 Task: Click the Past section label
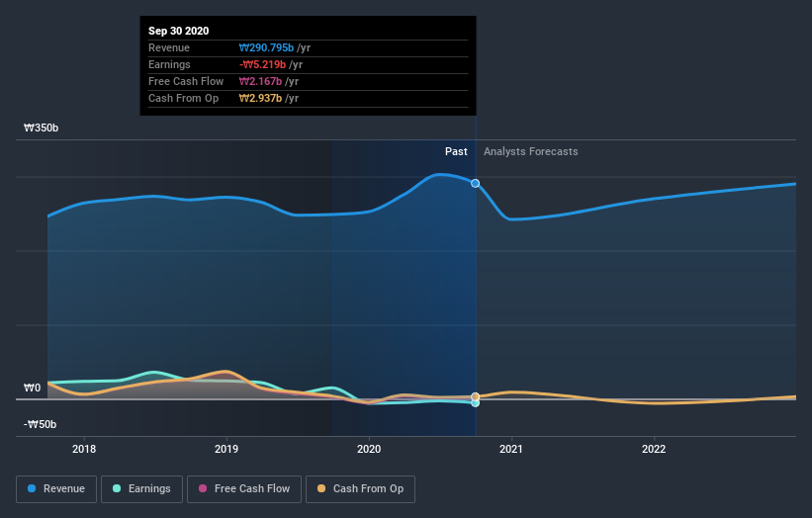point(456,151)
